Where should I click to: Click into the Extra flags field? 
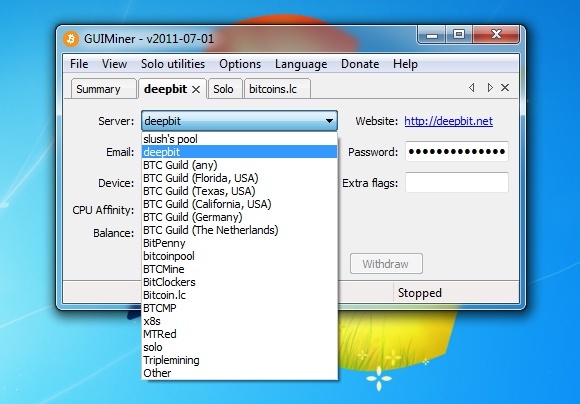457,182
